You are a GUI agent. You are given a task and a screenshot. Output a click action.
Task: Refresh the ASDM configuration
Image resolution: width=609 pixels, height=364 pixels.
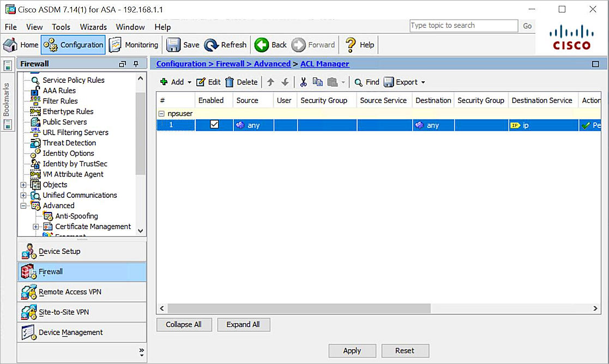tap(225, 45)
